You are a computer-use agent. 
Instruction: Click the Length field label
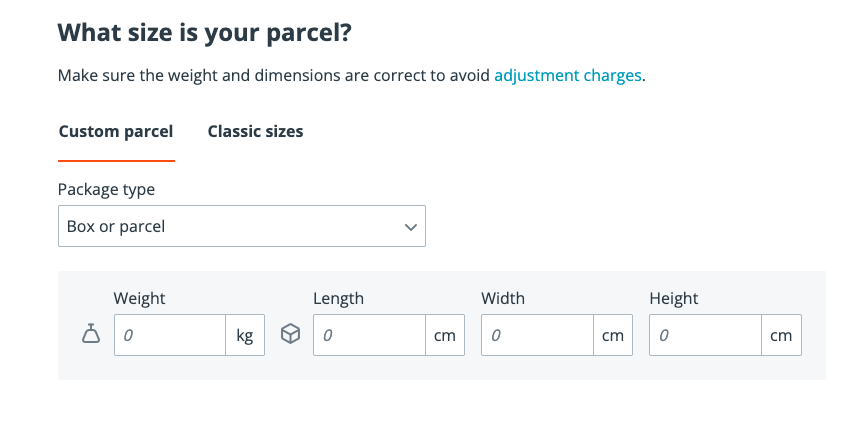338,298
